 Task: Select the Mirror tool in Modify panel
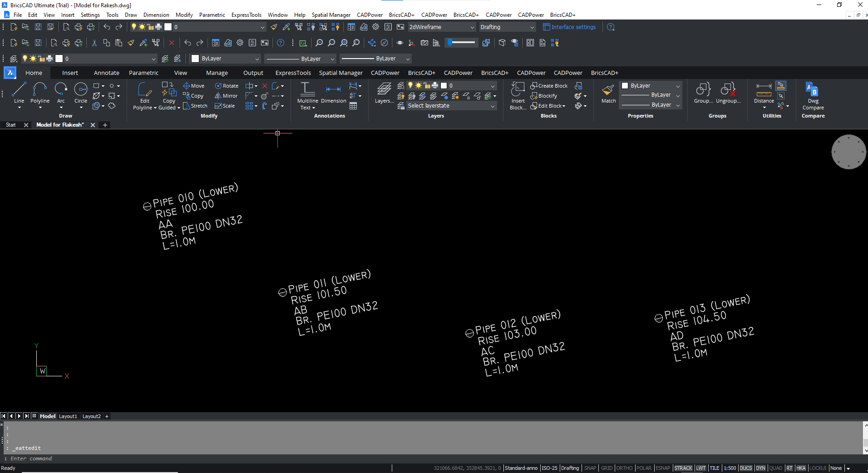click(x=226, y=96)
